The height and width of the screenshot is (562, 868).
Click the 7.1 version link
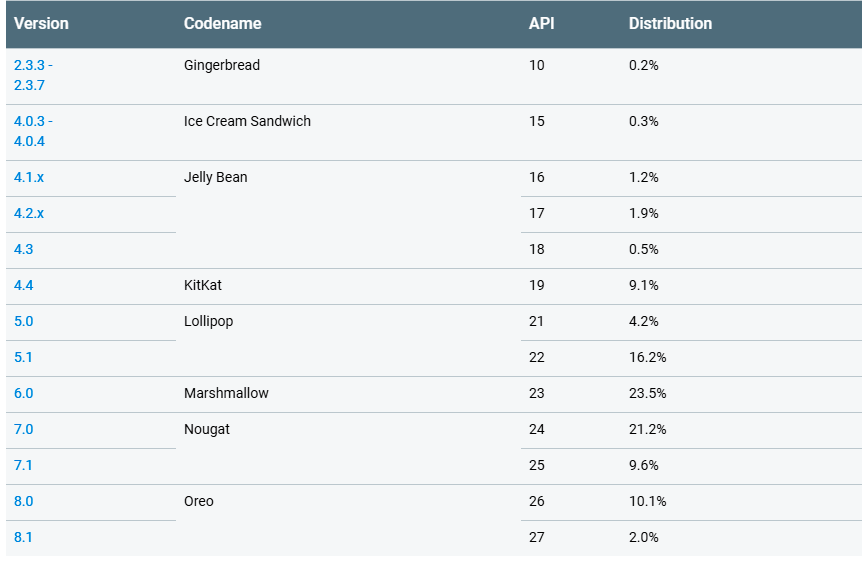pyautogui.click(x=24, y=465)
